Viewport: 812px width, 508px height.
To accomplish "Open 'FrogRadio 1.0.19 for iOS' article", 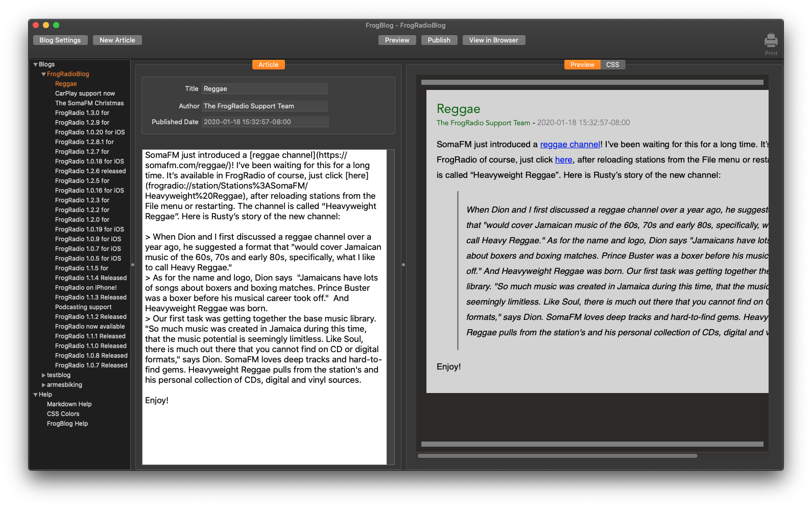I will [x=89, y=229].
